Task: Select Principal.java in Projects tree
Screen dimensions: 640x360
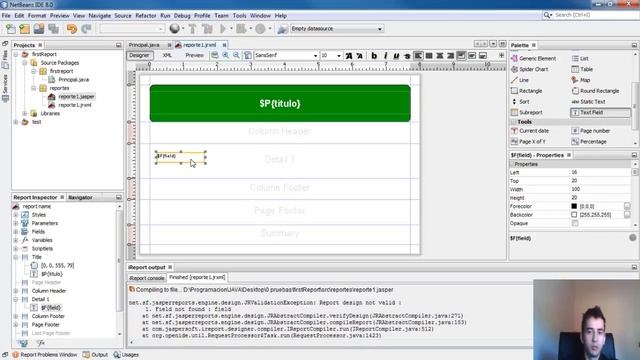Action: [x=73, y=80]
